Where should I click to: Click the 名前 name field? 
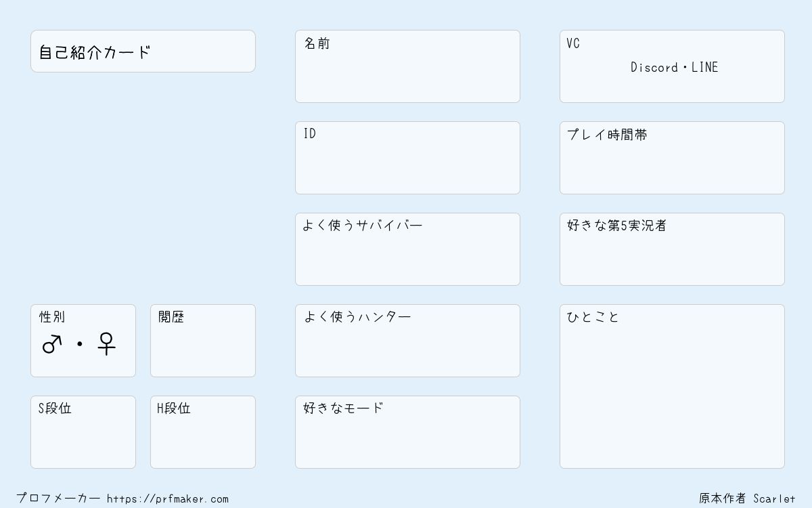point(407,66)
